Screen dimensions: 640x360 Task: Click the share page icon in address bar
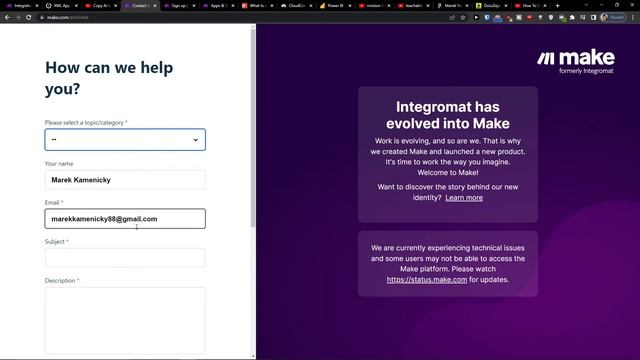click(452, 18)
